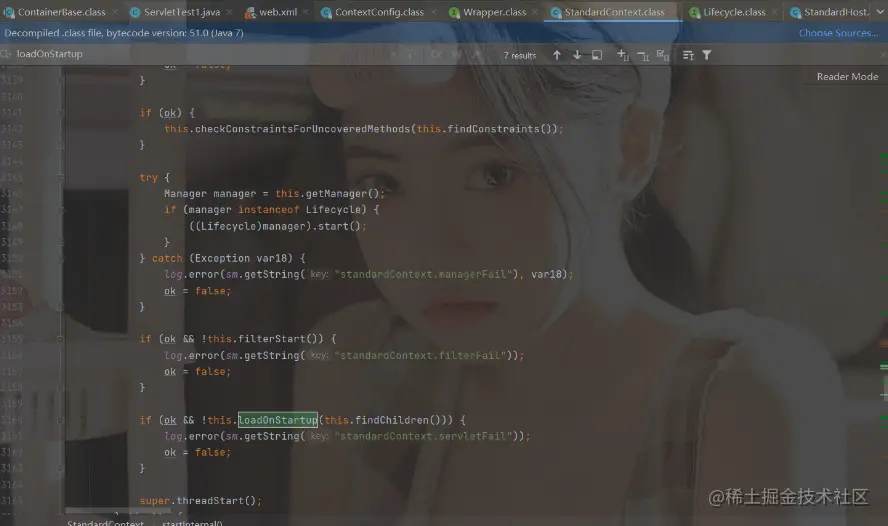
Task: Open search options multi-line settings icon
Action: (688, 55)
